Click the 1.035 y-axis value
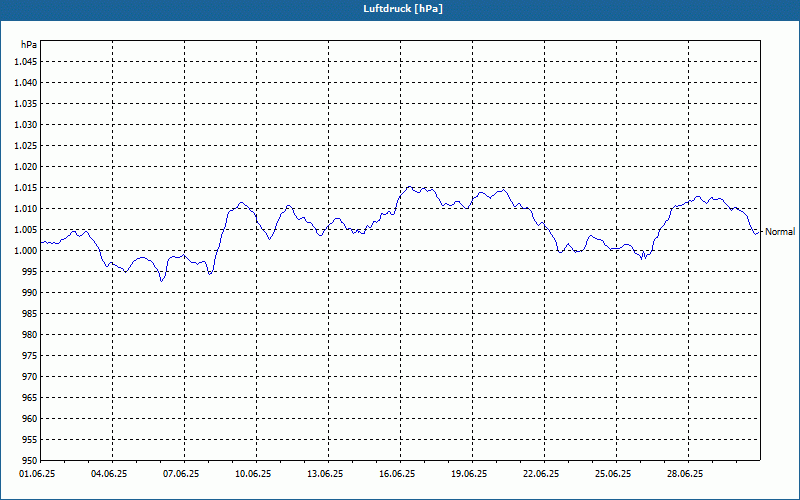Screen dimensions: 800x500 [26, 104]
